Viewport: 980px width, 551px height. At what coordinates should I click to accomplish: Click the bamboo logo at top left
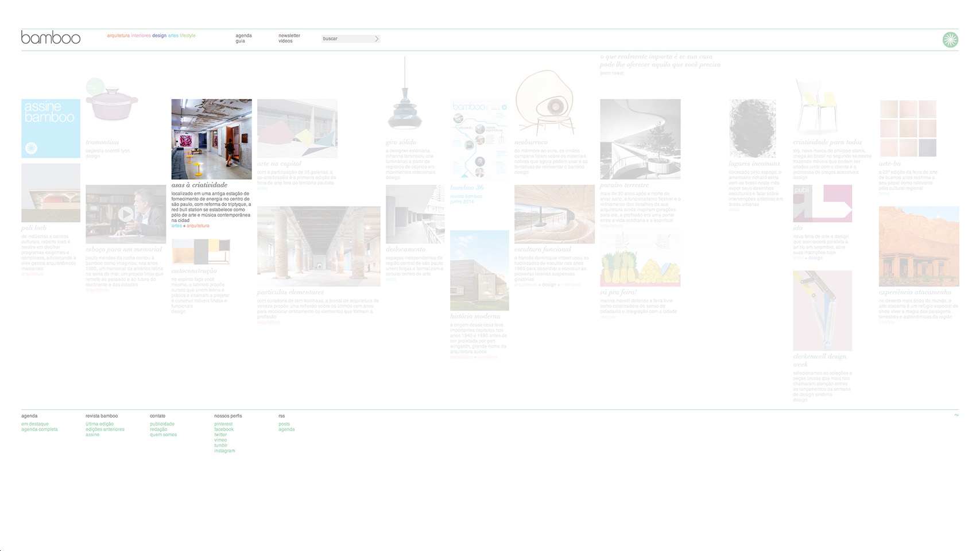click(52, 38)
